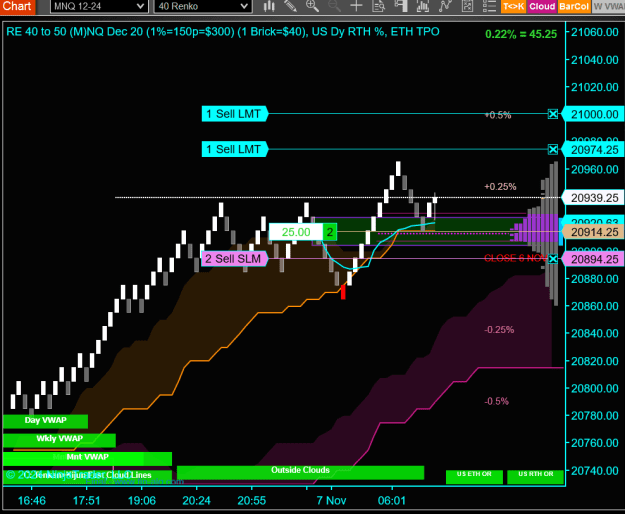Toggle the BarCol button
The image size is (625, 514).
[574, 6]
